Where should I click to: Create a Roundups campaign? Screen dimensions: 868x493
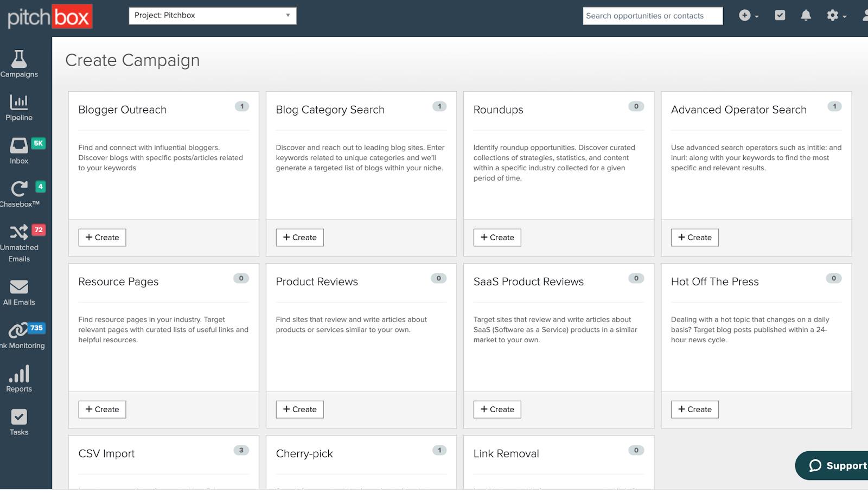pos(497,238)
